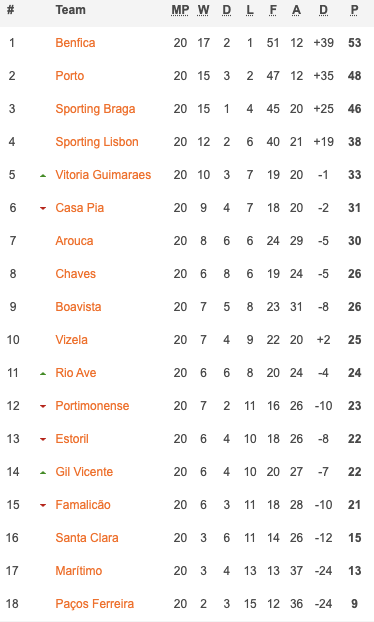Click the red down arrow beside Casa Pia

point(43,208)
